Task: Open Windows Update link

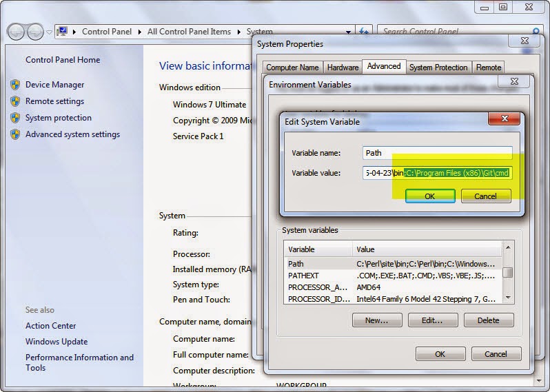Action: click(57, 342)
